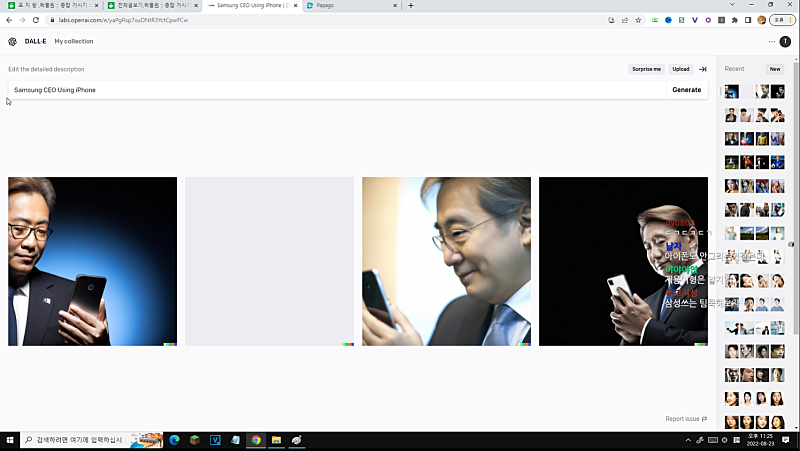The height and width of the screenshot is (451, 800).
Task: Open third generated image of smiling man
Action: tap(446, 261)
